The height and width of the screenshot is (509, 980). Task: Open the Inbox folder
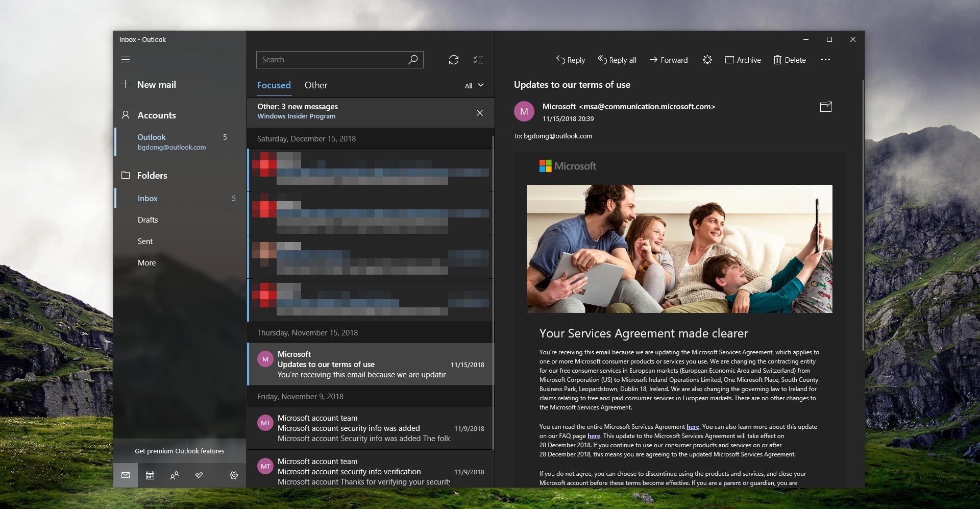coord(180,198)
